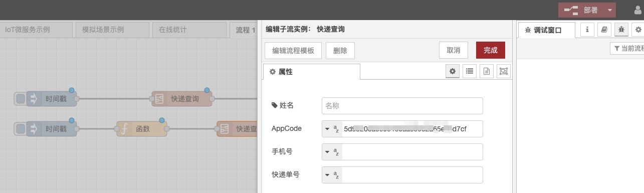Open node appearance settings icon
The image size is (644, 193).
[x=503, y=72]
